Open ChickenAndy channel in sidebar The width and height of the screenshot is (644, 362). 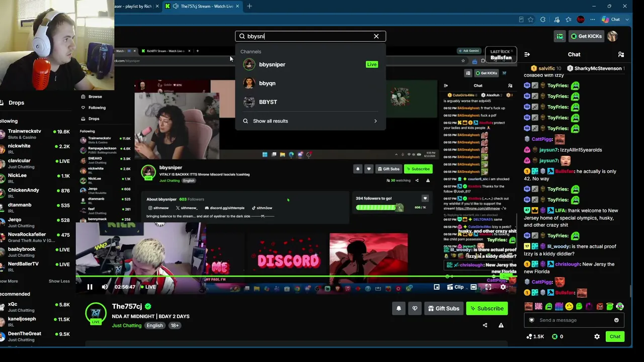[35, 193]
